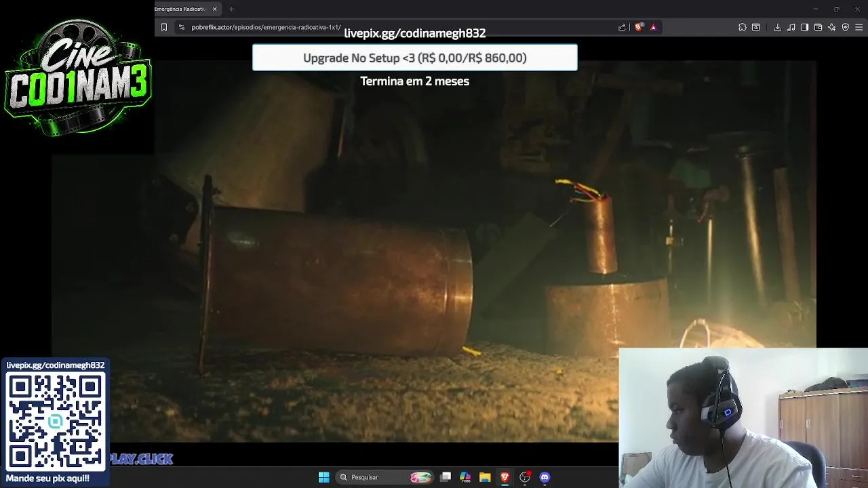The height and width of the screenshot is (488, 868).
Task: Click the pobreflix.actor URL in the address bar
Action: click(266, 27)
